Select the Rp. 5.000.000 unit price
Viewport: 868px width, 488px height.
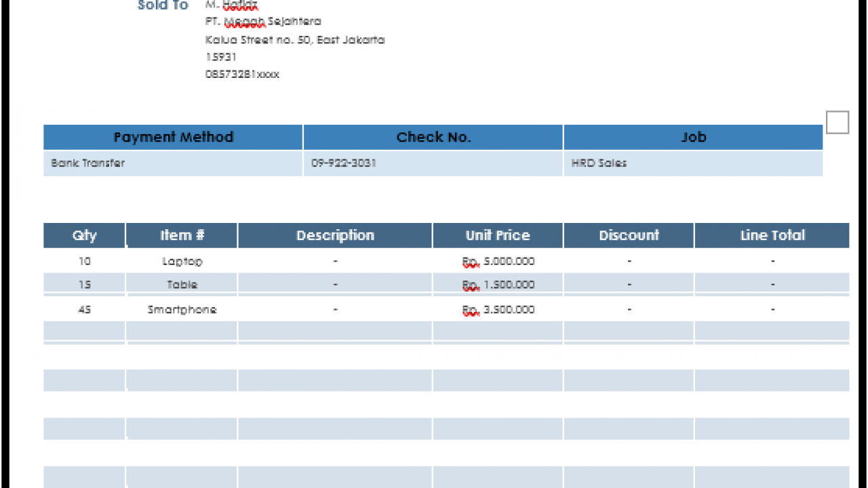coord(498,261)
